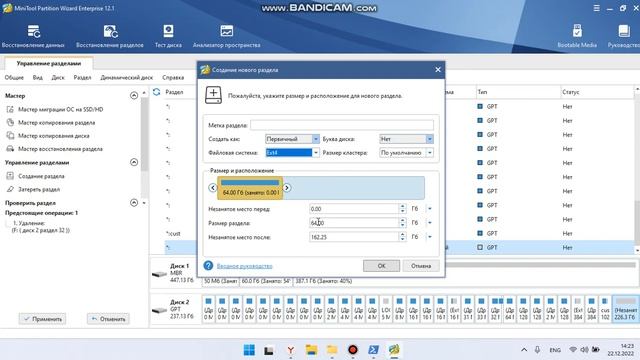Collapse the Управление разделами sidebar section
This screenshot has height=360, width=640.
pyautogui.click(x=134, y=162)
